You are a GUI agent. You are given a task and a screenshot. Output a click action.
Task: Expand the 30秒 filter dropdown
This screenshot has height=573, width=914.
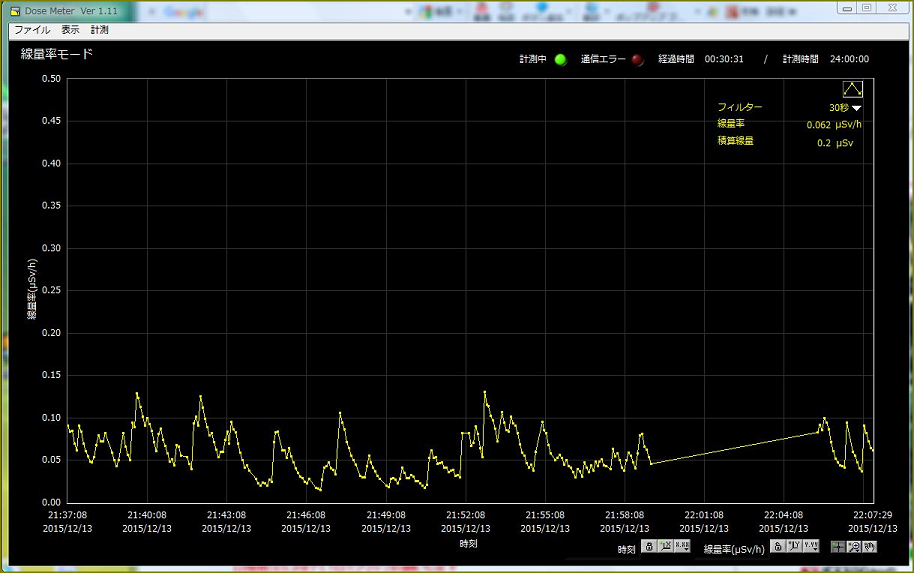(856, 107)
